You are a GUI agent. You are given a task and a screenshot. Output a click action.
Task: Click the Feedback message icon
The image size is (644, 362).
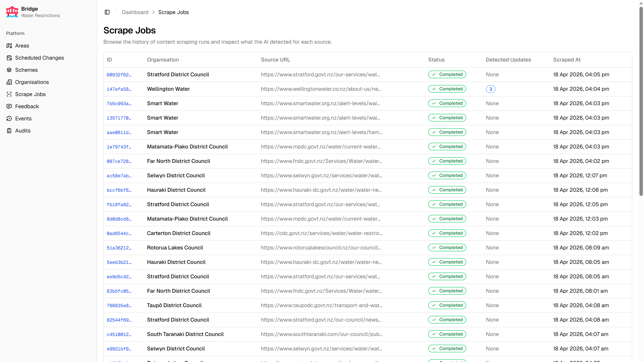[9, 106]
